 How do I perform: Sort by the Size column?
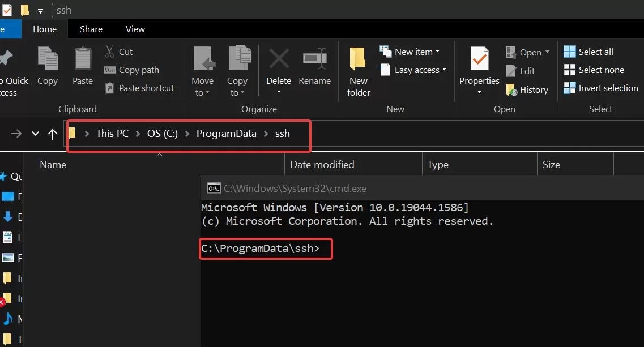pyautogui.click(x=551, y=165)
